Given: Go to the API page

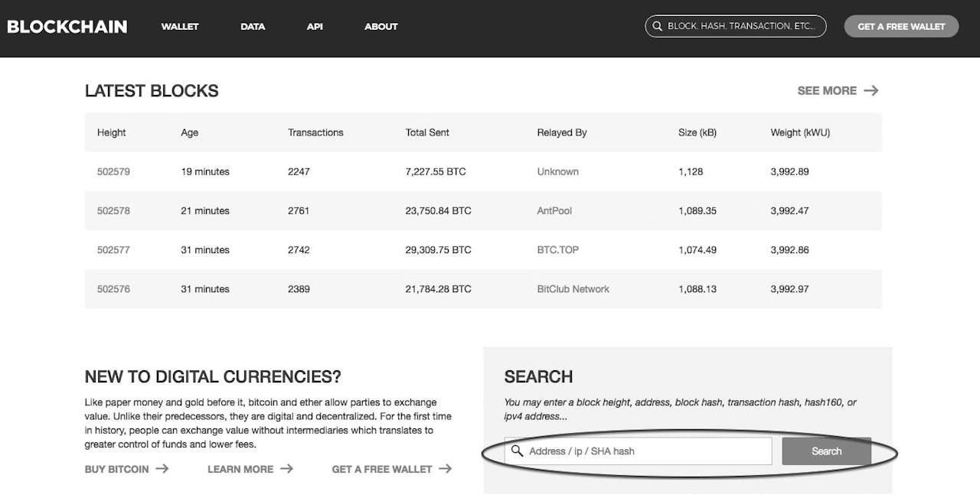Looking at the screenshot, I should [x=315, y=27].
